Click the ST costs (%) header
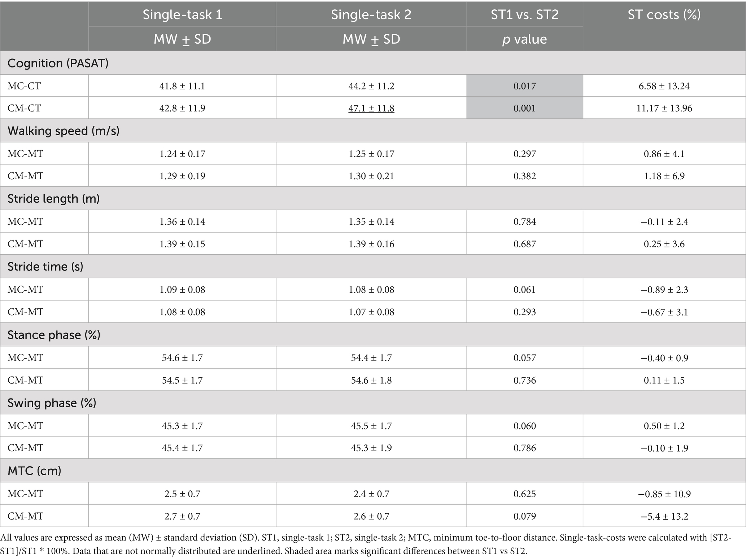The width and height of the screenshot is (746, 560). click(664, 14)
